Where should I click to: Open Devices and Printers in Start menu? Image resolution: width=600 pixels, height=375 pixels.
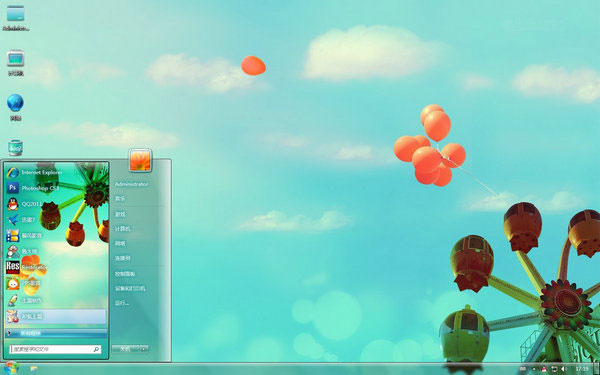[130, 288]
